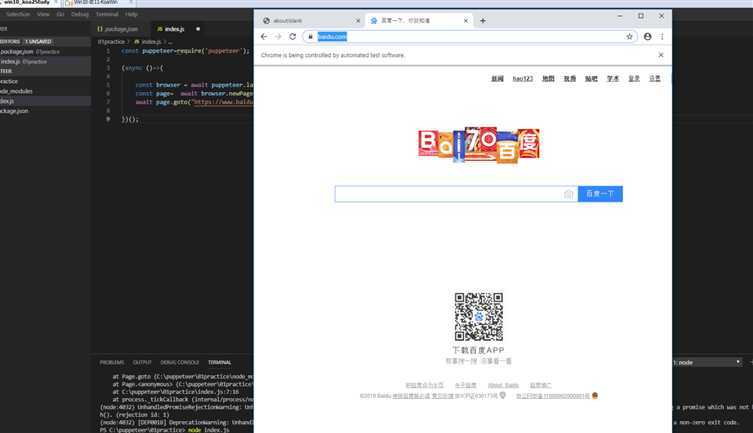Open the Help menu in VS Code

click(131, 14)
